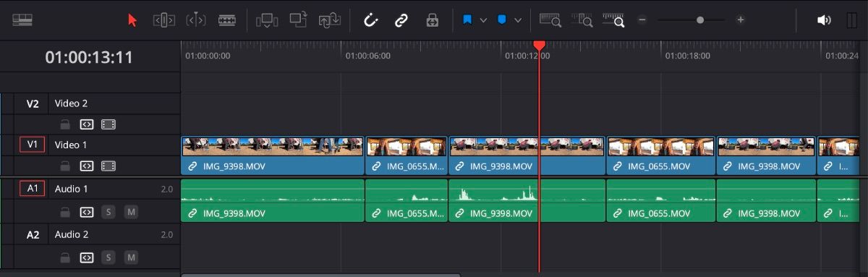Mute the Audio 1 track

pyautogui.click(x=131, y=212)
